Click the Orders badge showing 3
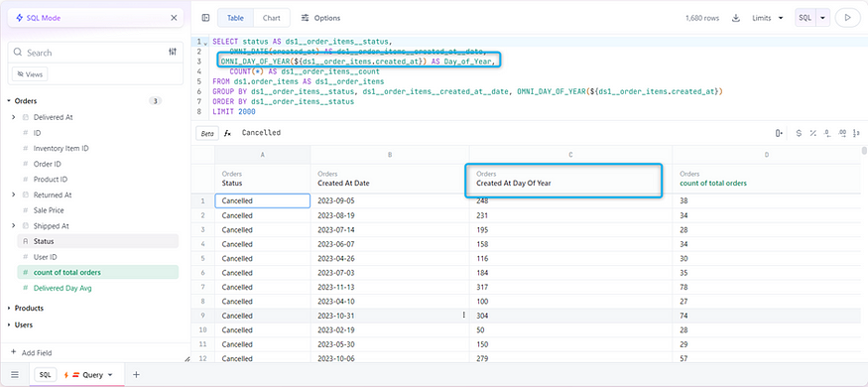Viewport: 868px width, 387px height. (156, 101)
